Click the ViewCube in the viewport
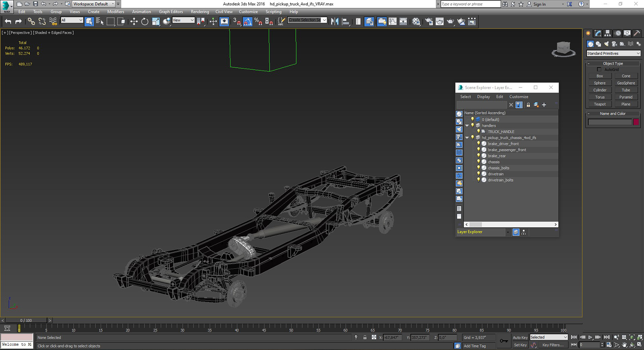The image size is (644, 350). click(x=563, y=48)
